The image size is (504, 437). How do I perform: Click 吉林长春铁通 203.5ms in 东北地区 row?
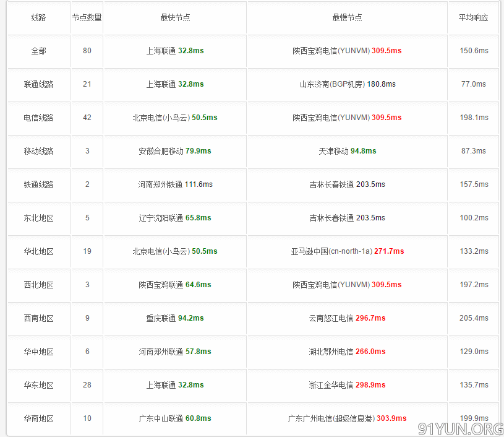pyautogui.click(x=347, y=218)
